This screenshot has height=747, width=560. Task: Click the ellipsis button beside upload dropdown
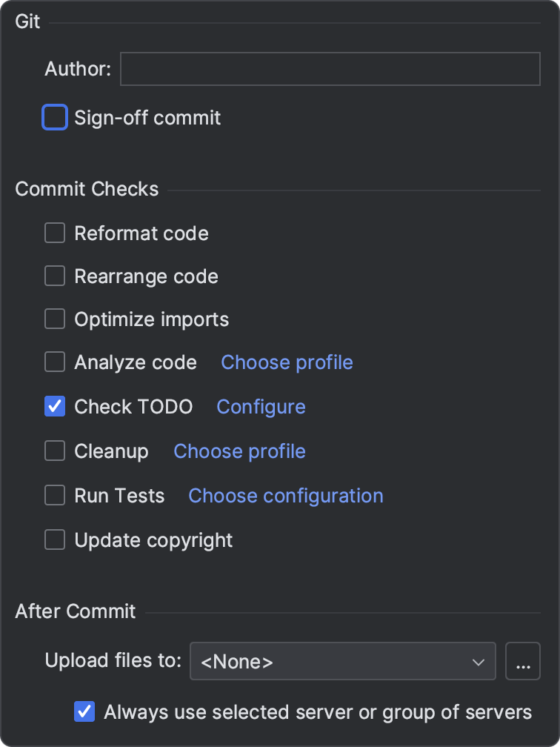[x=523, y=661]
